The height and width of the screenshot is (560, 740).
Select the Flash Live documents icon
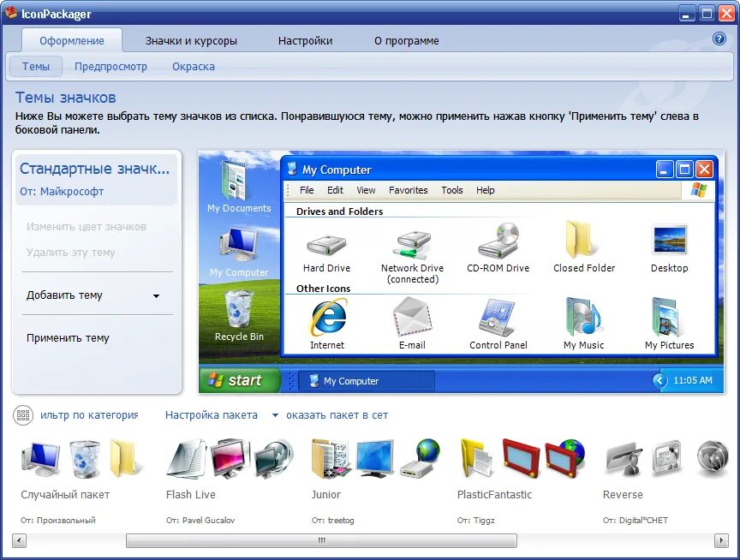[x=186, y=459]
